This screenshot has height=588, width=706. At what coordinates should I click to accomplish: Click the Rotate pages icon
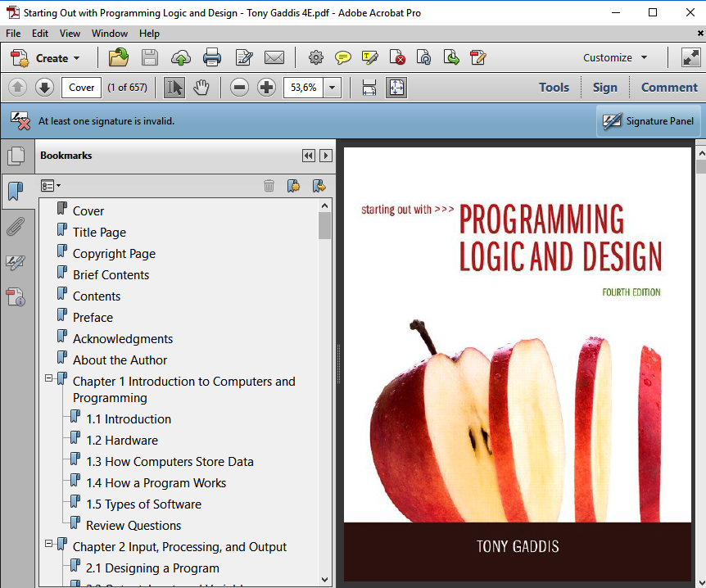pos(423,57)
